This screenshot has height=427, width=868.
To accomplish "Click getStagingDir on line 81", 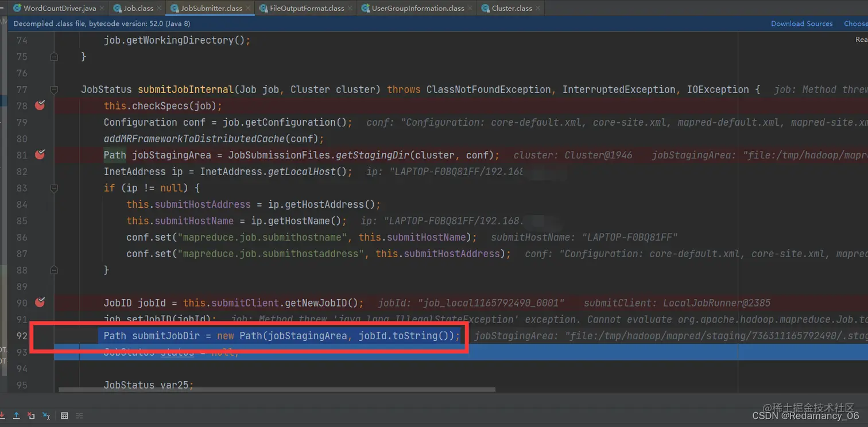I will point(373,155).
